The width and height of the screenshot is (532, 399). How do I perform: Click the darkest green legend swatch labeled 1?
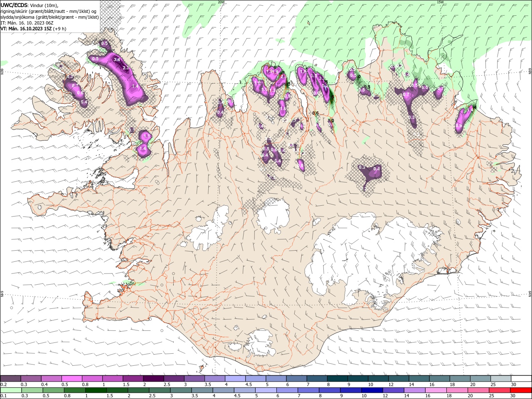96,390
